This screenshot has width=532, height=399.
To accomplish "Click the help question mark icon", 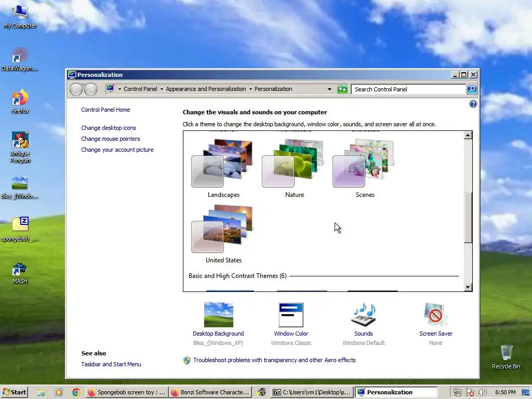I will tap(473, 104).
